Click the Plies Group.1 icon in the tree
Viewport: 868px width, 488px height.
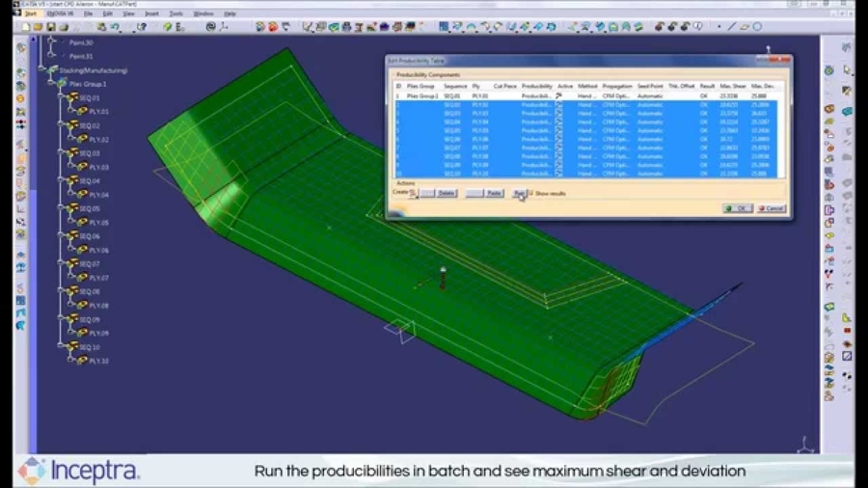click(x=62, y=84)
